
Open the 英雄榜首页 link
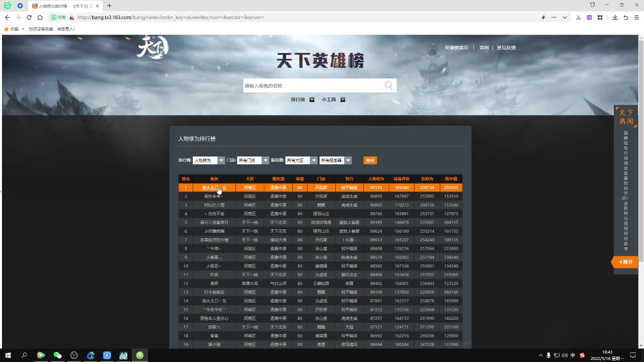pyautogui.click(x=456, y=48)
